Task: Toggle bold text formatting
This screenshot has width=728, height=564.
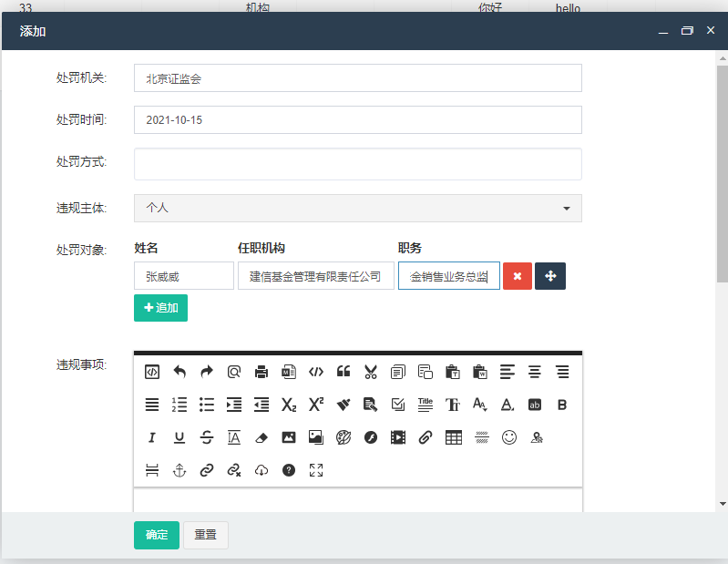Action: [562, 405]
